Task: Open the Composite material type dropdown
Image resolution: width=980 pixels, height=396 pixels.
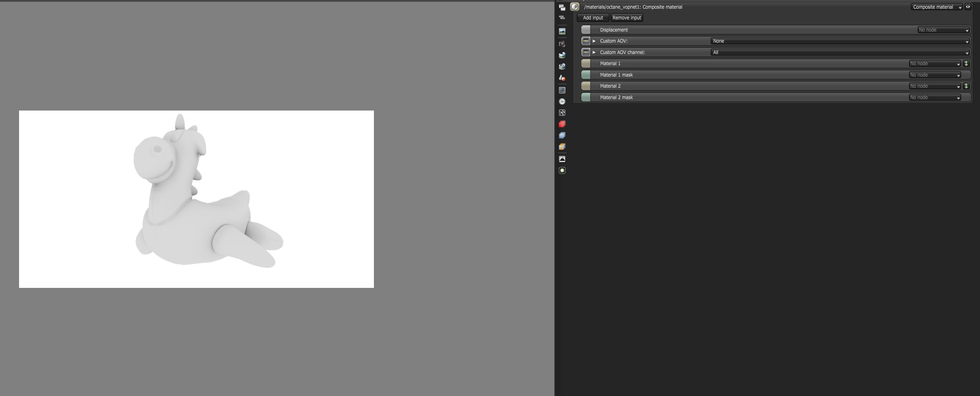Action: (x=936, y=7)
